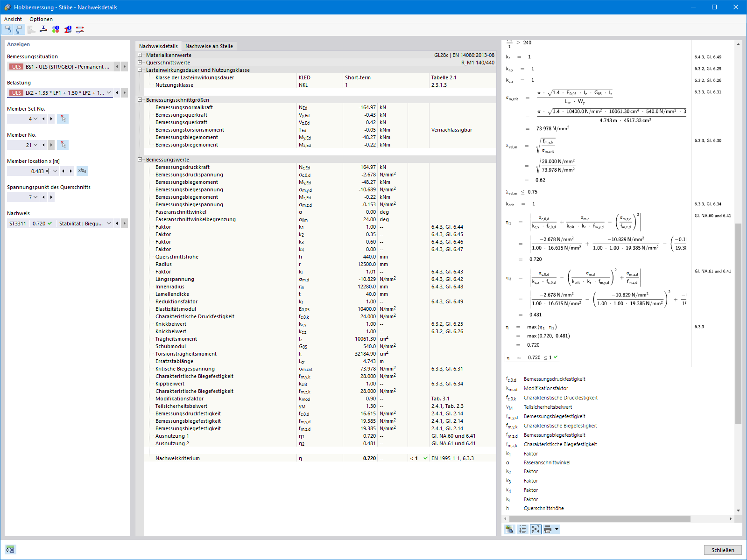Select the Kippbeiwert row
Viewport: 747px width, 560px height.
tap(320, 384)
